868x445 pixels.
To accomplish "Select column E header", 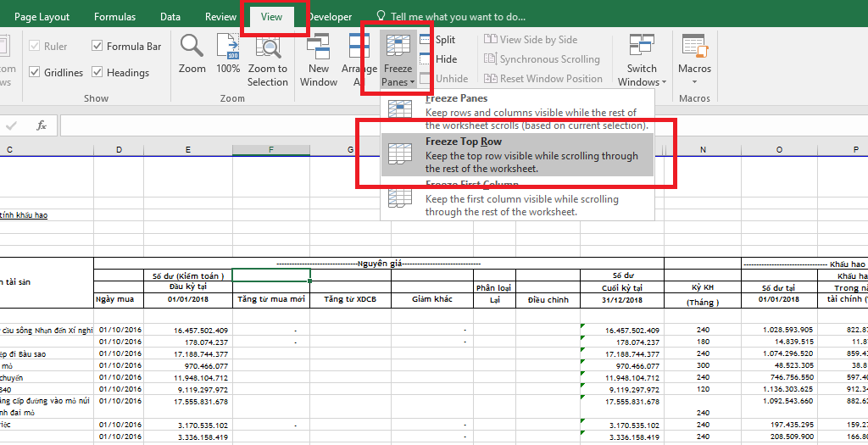I will click(188, 150).
